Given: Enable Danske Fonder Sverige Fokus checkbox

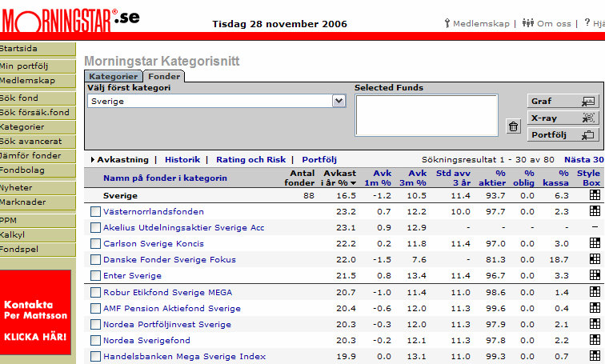Looking at the screenshot, I should pos(95,260).
